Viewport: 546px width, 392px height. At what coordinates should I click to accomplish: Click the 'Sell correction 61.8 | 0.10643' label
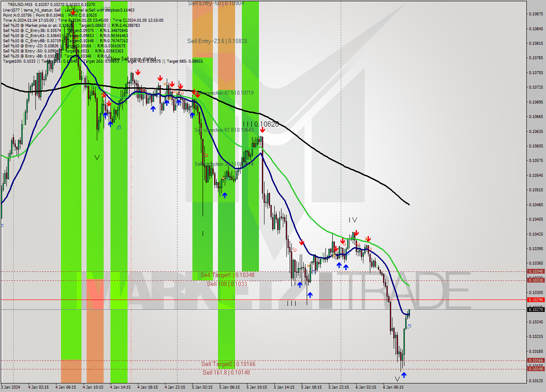(x=224, y=130)
